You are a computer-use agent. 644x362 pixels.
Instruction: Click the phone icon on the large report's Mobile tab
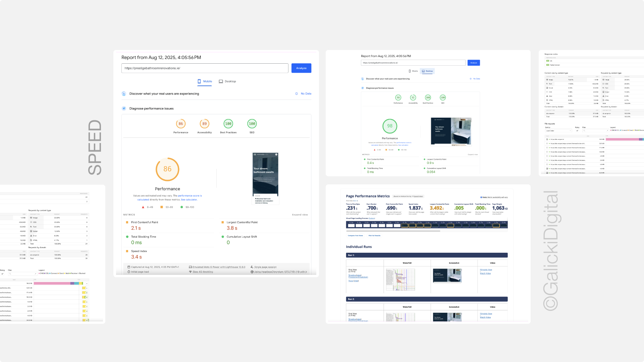coord(199,81)
